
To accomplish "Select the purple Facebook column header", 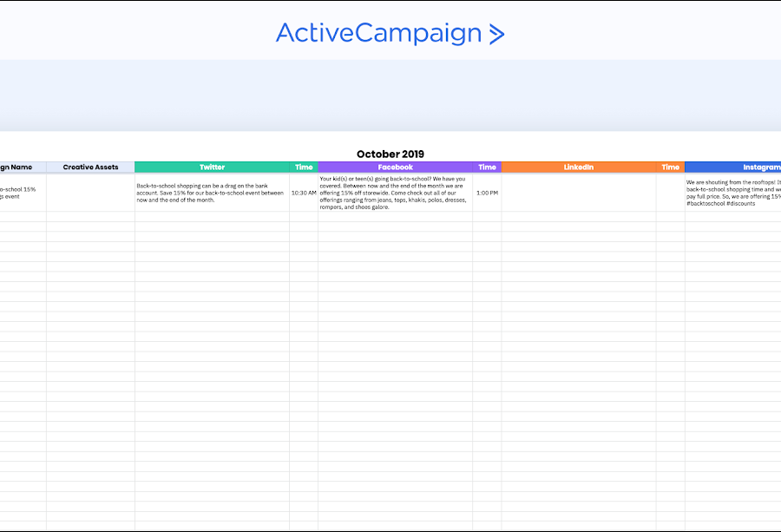I will [x=395, y=167].
